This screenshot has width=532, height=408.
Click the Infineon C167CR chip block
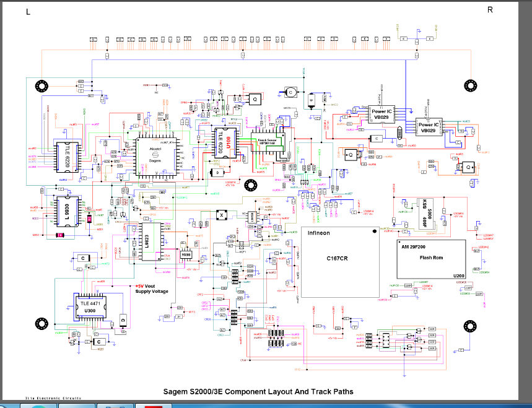tap(340, 262)
